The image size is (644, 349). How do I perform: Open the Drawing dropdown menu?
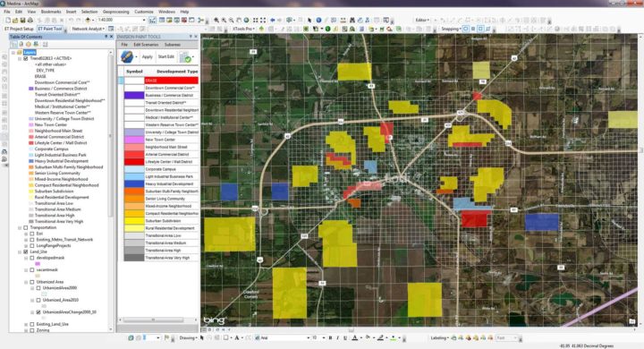[188, 338]
